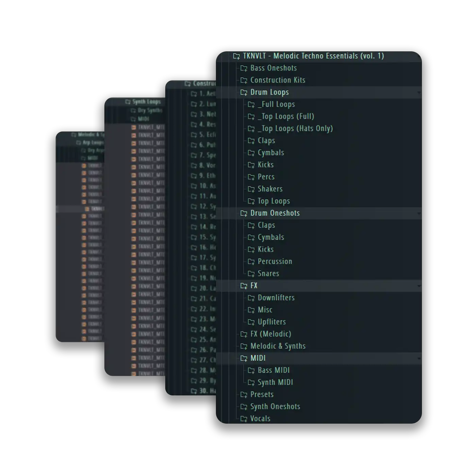Collapse the Drum Loops folder
This screenshot has width=476, height=476.
(x=419, y=92)
